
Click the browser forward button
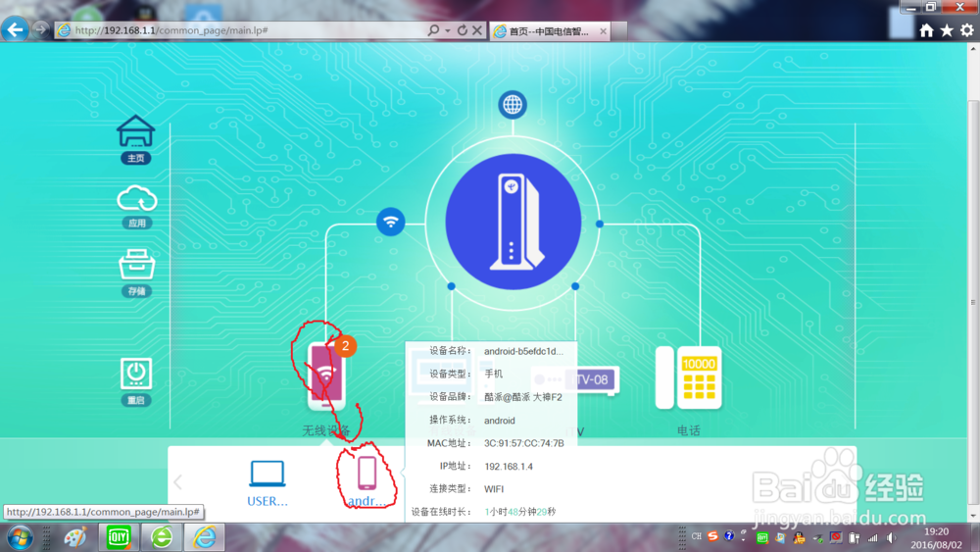point(40,29)
